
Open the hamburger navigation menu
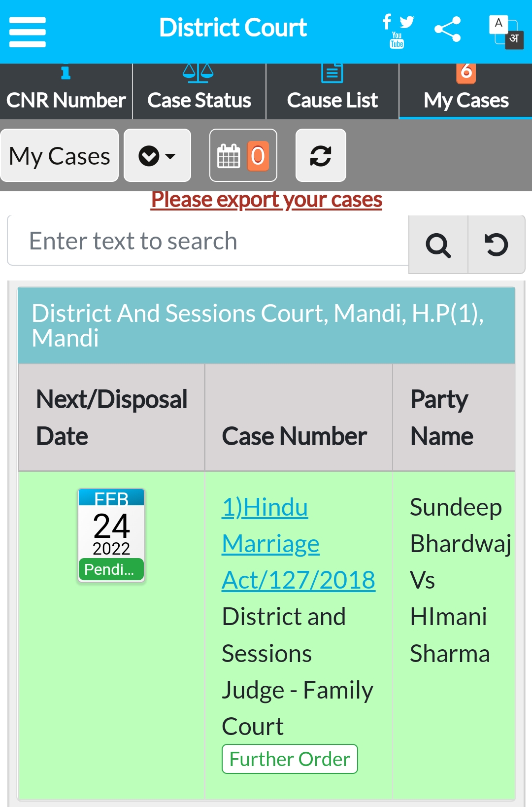click(x=28, y=32)
